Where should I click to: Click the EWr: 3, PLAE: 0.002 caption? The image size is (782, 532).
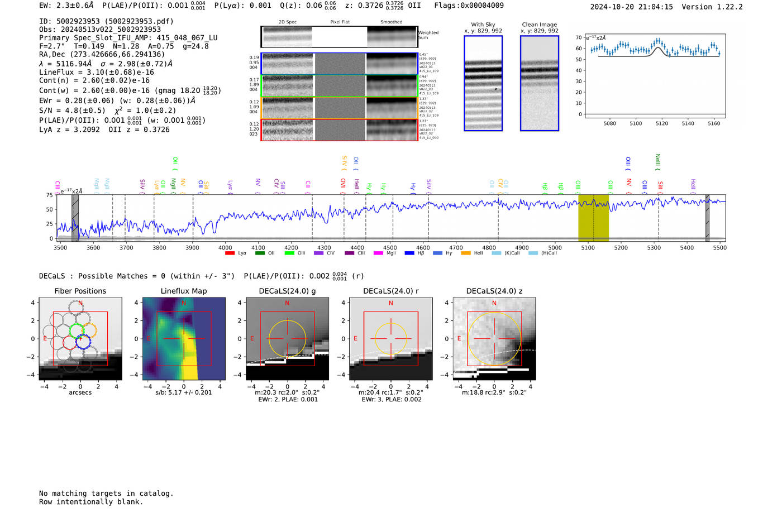point(391,400)
